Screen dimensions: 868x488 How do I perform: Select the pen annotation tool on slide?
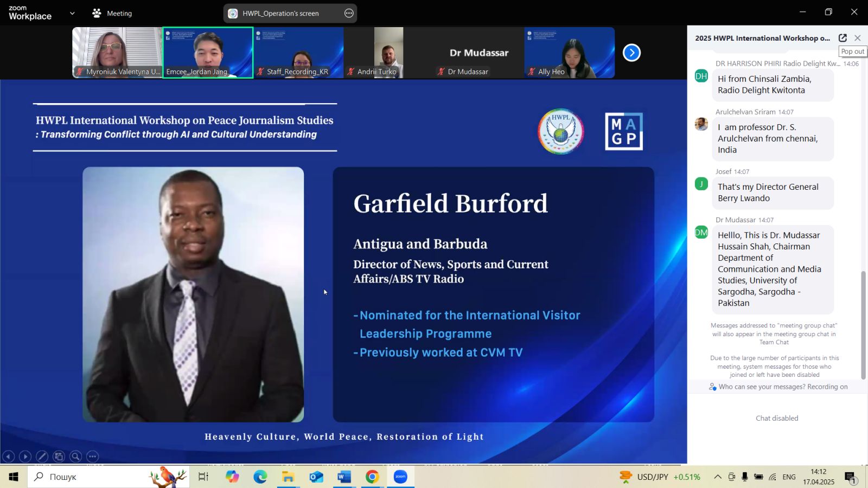pos(42,457)
